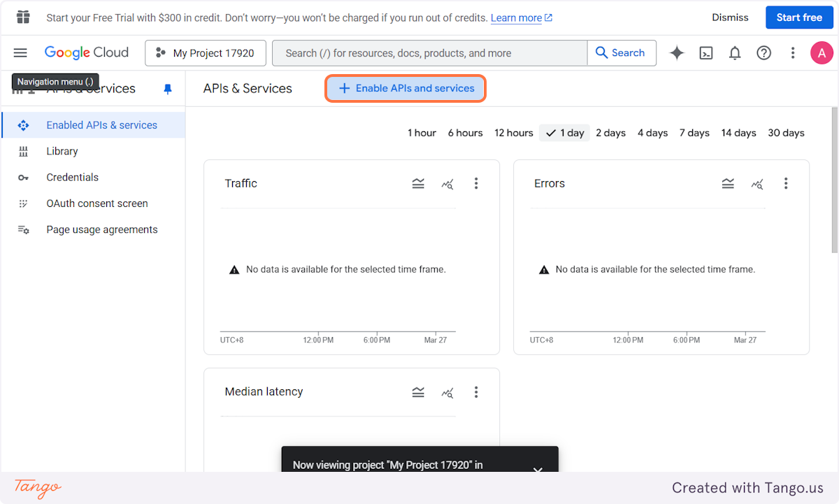Switch time frame to 1 hour

pyautogui.click(x=422, y=132)
